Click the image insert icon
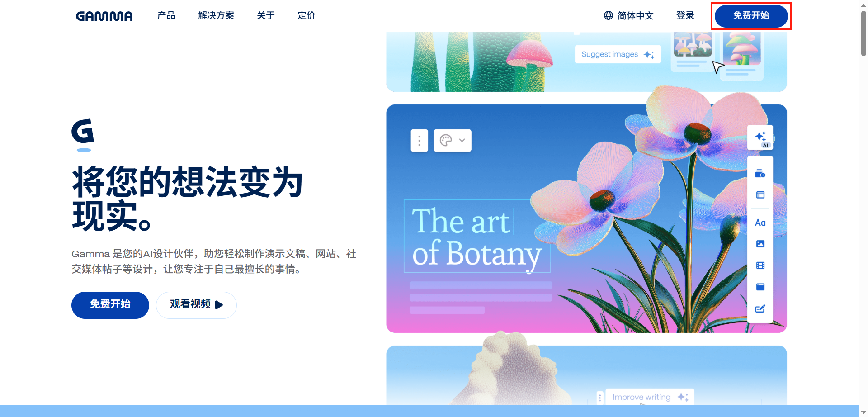Viewport: 868px width, 417px height. click(x=760, y=244)
